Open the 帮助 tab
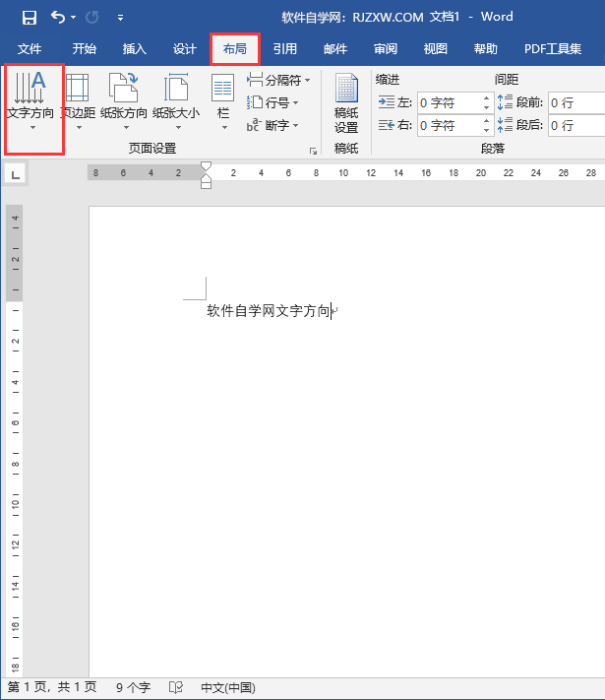This screenshot has width=605, height=700. pos(485,48)
